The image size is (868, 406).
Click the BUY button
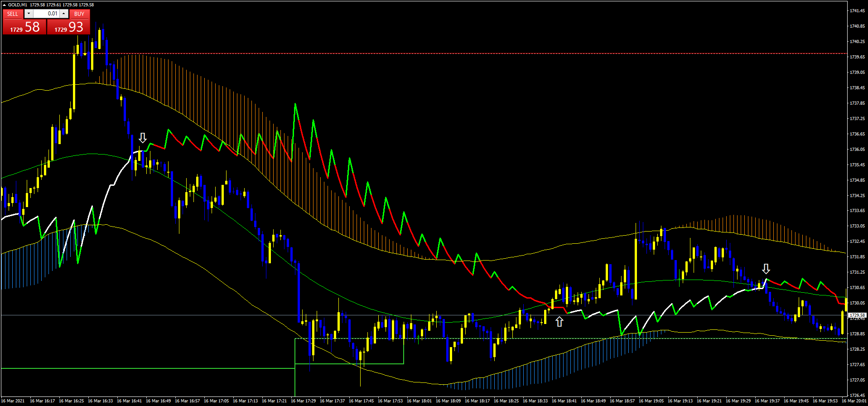click(79, 14)
